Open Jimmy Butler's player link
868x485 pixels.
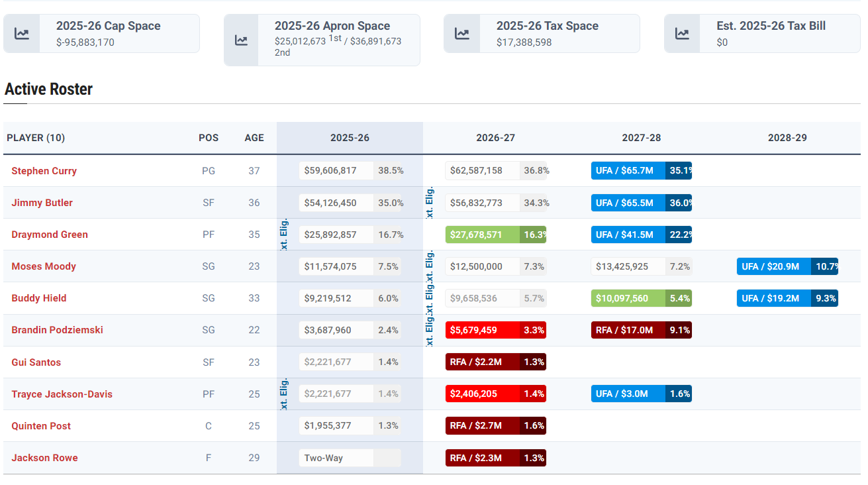(x=42, y=203)
